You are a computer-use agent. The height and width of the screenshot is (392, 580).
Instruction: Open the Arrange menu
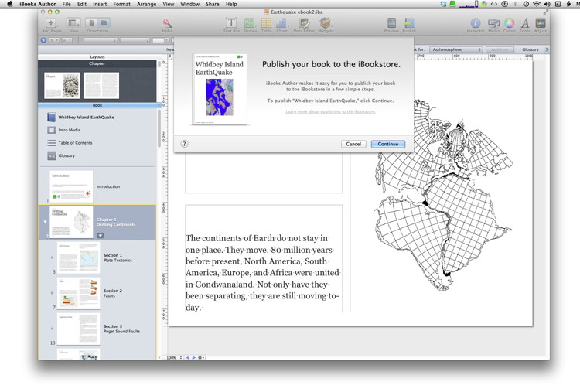click(146, 4)
